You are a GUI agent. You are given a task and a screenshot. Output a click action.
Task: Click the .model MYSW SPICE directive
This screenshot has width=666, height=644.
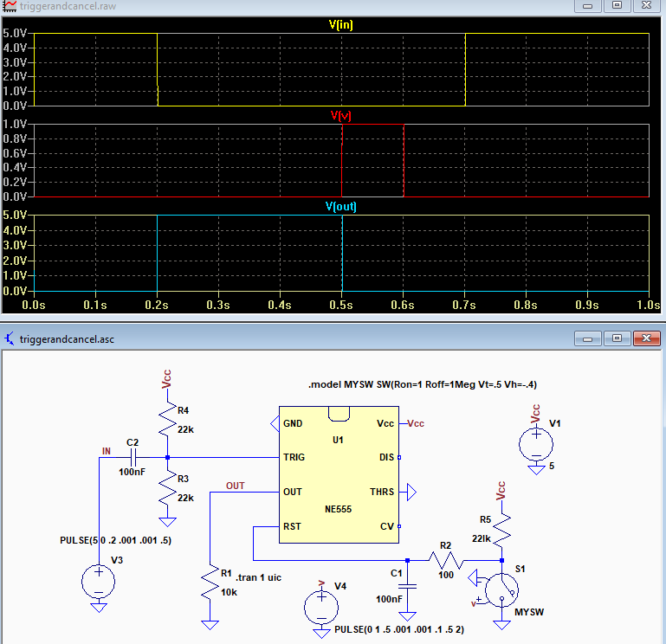(x=422, y=384)
